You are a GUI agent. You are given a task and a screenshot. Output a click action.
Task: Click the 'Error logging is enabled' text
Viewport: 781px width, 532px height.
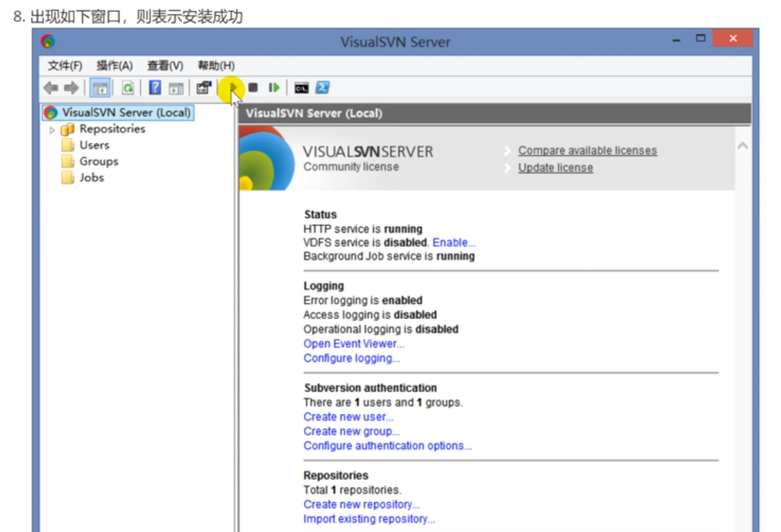tap(363, 301)
